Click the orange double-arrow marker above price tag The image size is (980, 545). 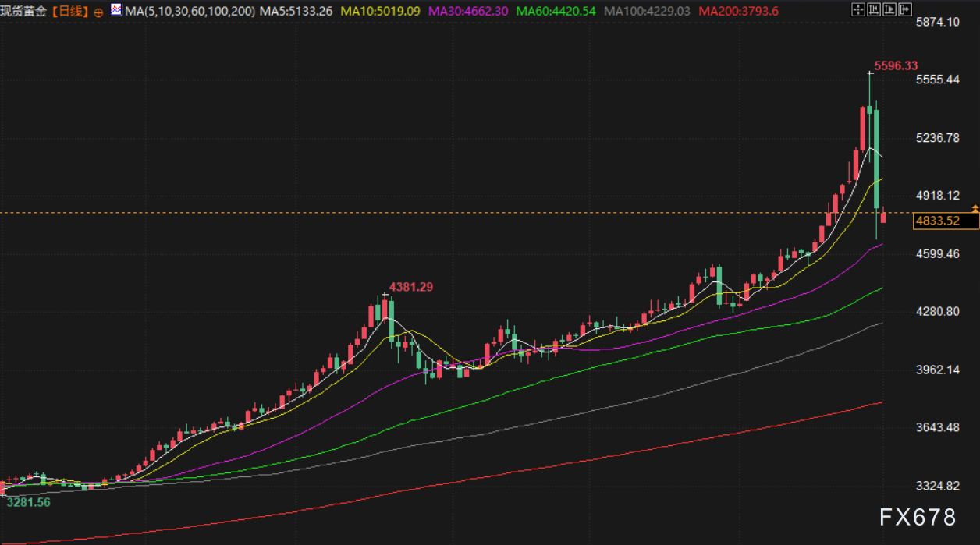975,207
